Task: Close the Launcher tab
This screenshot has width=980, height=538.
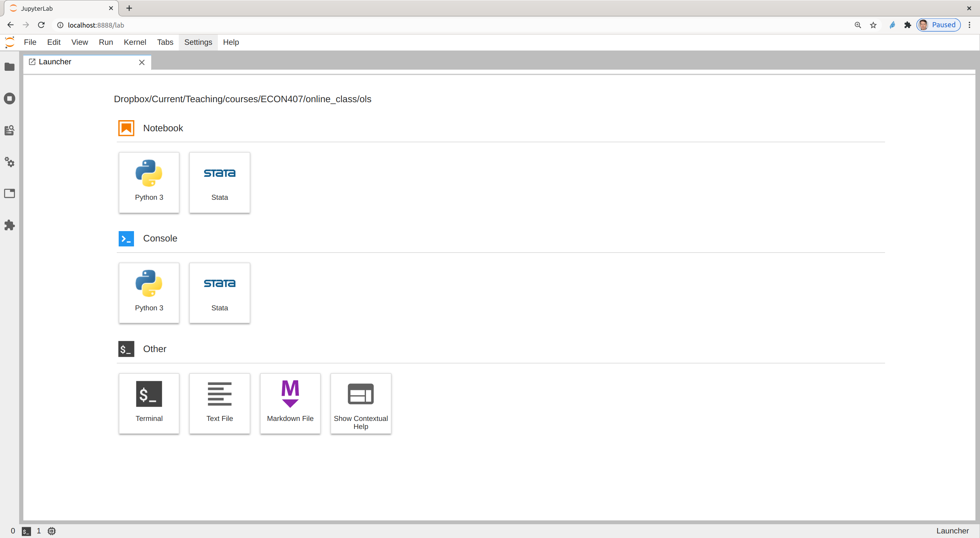Action: (x=142, y=62)
